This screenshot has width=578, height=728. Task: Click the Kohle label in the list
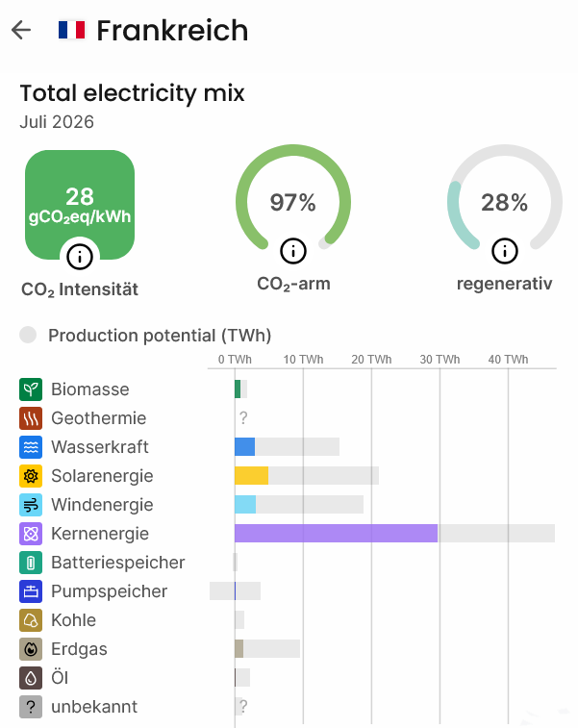(73, 620)
